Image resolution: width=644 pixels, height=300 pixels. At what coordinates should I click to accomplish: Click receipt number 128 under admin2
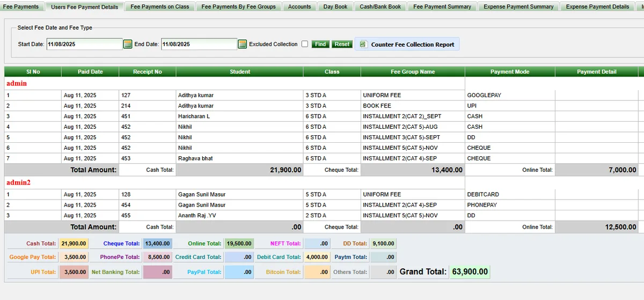(x=148, y=194)
